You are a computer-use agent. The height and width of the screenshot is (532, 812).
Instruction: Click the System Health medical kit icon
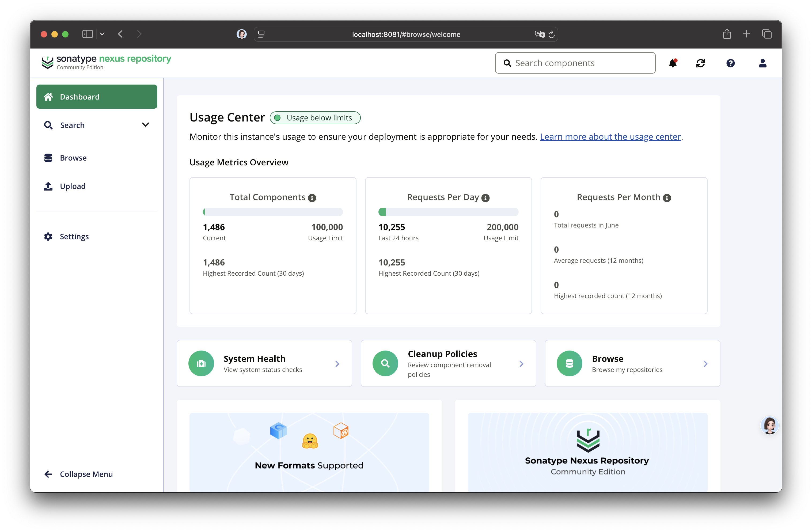(x=201, y=363)
